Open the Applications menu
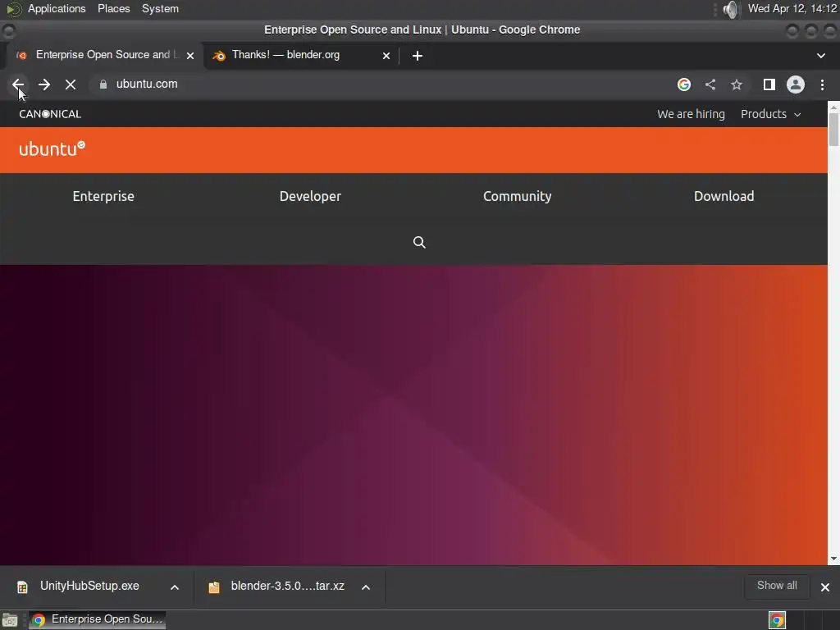 (57, 8)
